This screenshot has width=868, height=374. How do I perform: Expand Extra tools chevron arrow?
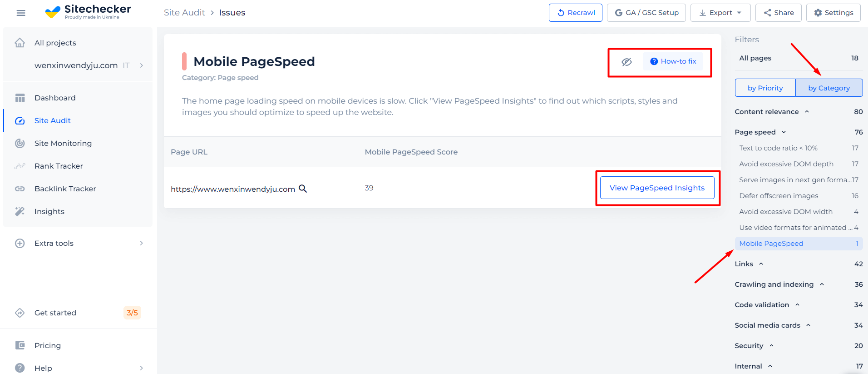tap(142, 243)
